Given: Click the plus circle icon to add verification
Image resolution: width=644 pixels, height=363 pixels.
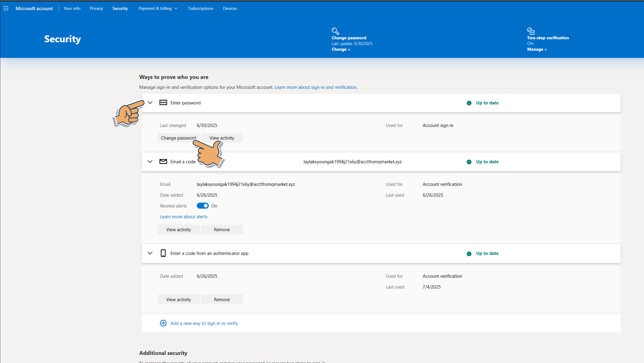Looking at the screenshot, I should 163,323.
